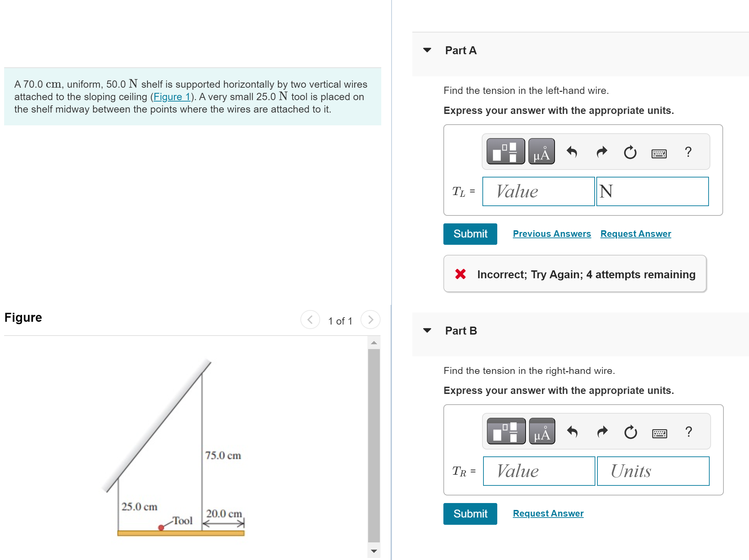Image resolution: width=749 pixels, height=560 pixels.
Task: Reset the Part A answer field
Action: pyautogui.click(x=630, y=152)
